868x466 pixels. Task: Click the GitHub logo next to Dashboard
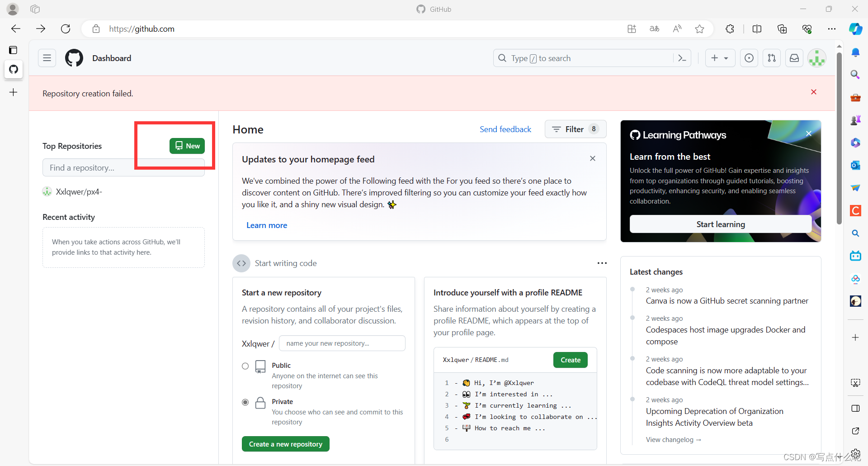click(x=74, y=58)
